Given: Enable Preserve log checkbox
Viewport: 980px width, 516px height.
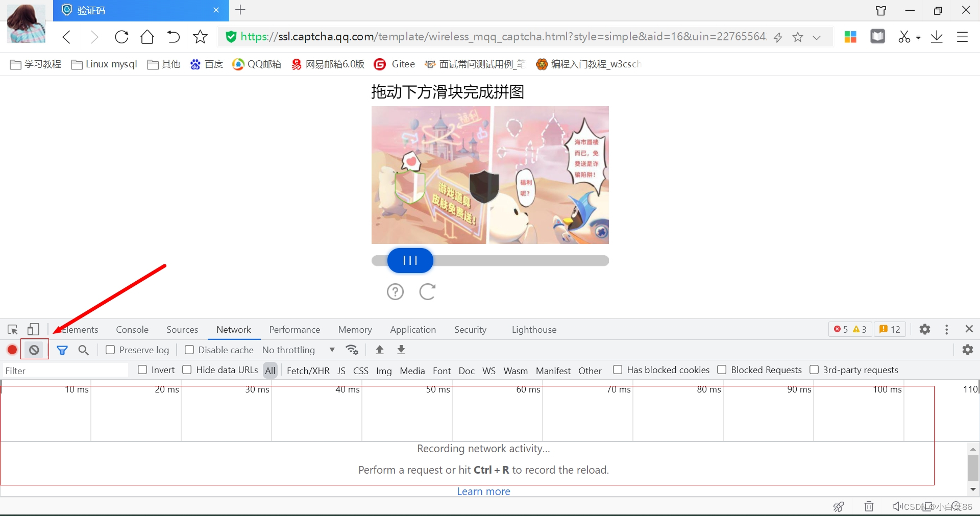Looking at the screenshot, I should pyautogui.click(x=110, y=350).
